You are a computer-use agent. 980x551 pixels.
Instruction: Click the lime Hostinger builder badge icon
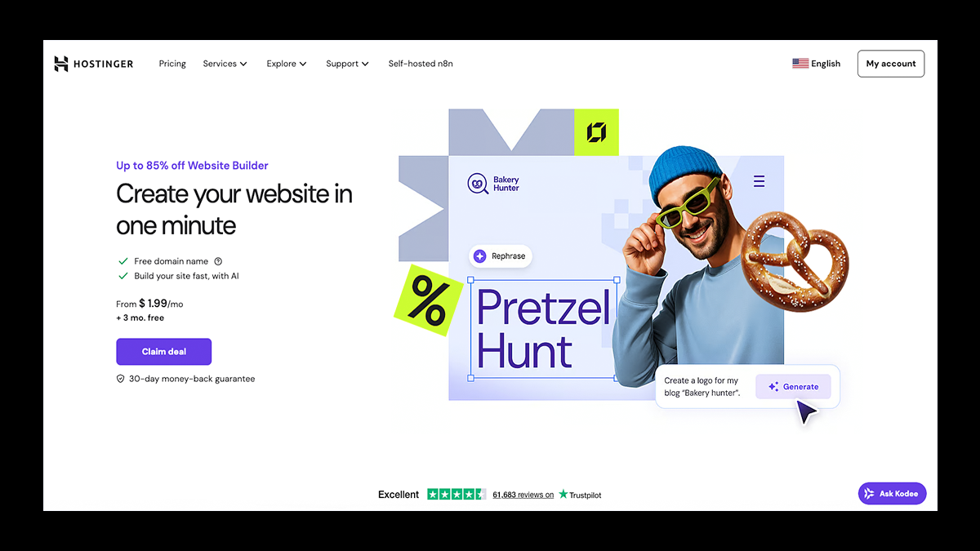pyautogui.click(x=596, y=131)
